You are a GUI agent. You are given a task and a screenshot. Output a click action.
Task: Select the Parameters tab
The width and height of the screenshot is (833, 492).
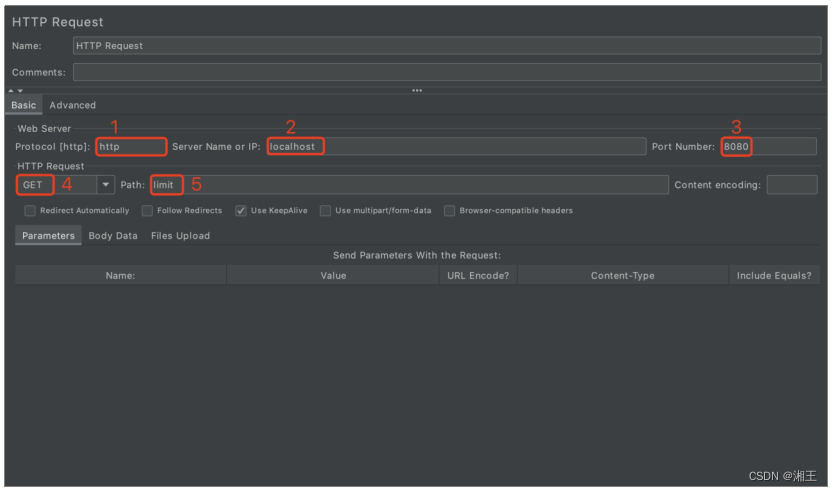coord(48,236)
